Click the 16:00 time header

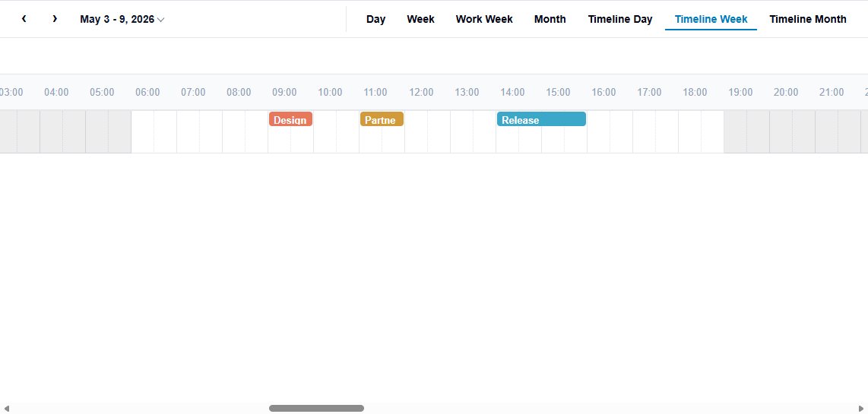tap(604, 93)
